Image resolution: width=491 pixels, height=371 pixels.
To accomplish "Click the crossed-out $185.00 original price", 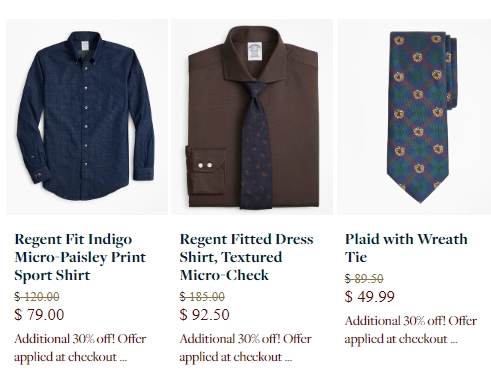I will 202,296.
